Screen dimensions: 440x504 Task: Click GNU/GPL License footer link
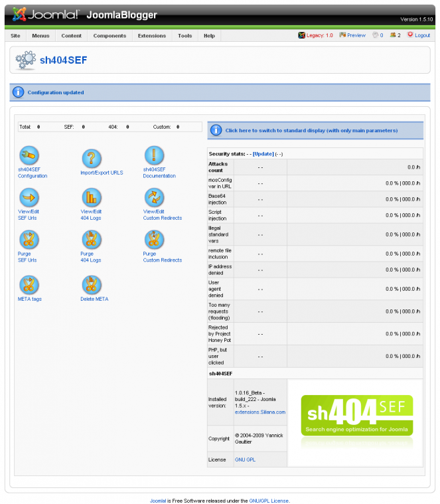(x=269, y=501)
